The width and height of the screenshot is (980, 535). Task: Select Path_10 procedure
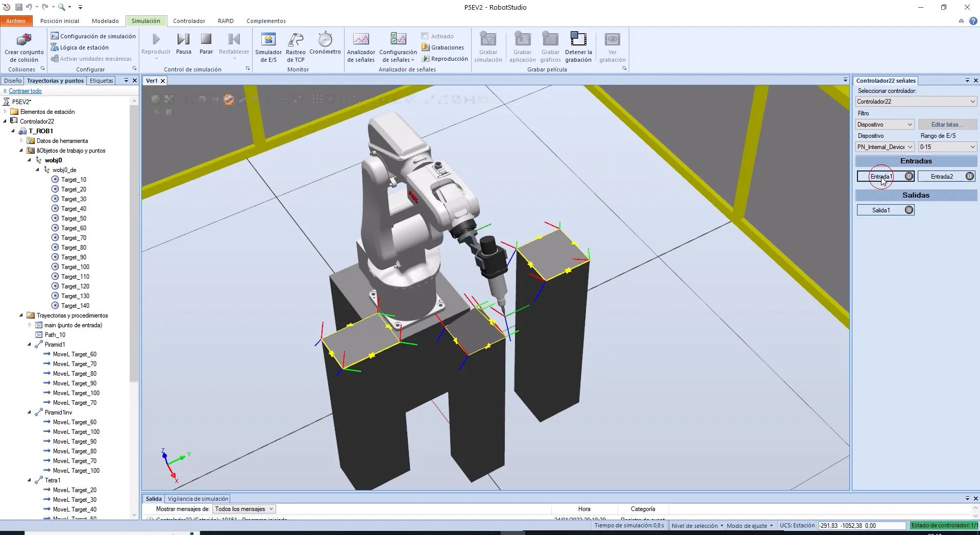click(x=55, y=335)
